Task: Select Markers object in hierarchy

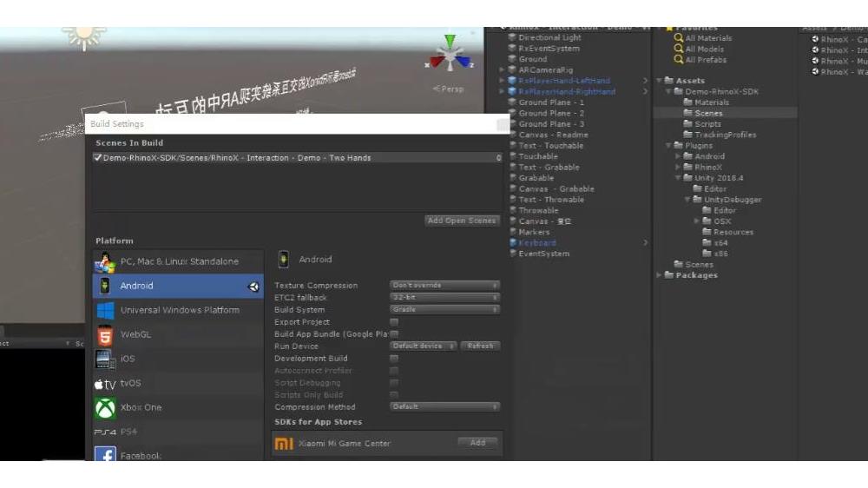Action: pos(534,233)
